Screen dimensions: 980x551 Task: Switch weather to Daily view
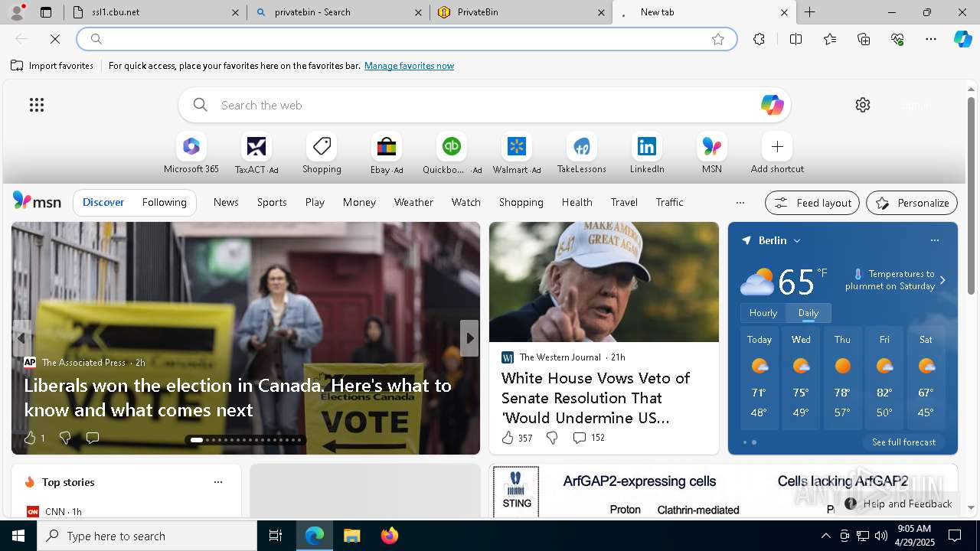click(x=808, y=312)
